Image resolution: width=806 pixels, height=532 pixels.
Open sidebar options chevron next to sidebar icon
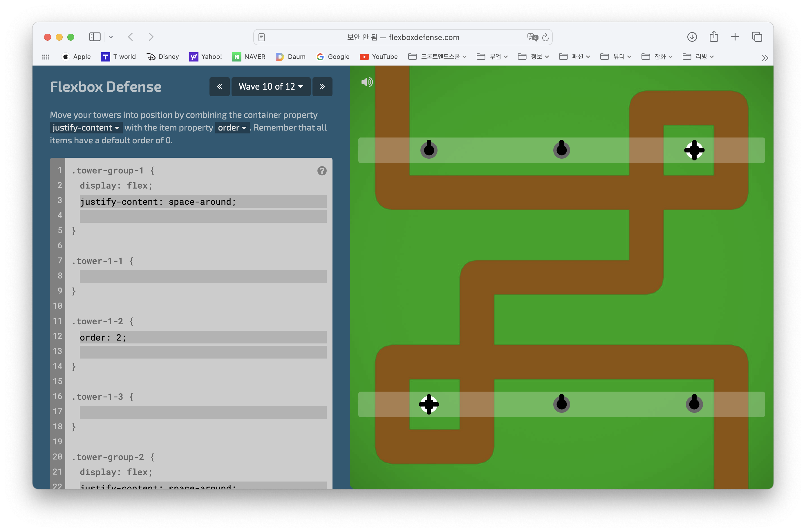coord(111,37)
